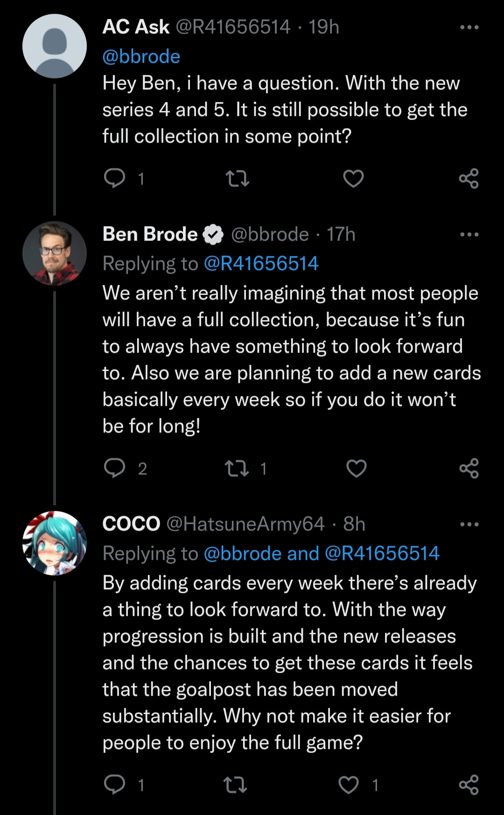The width and height of the screenshot is (504, 815).
Task: Open Ben Brode's profile picture
Action: coord(55,253)
